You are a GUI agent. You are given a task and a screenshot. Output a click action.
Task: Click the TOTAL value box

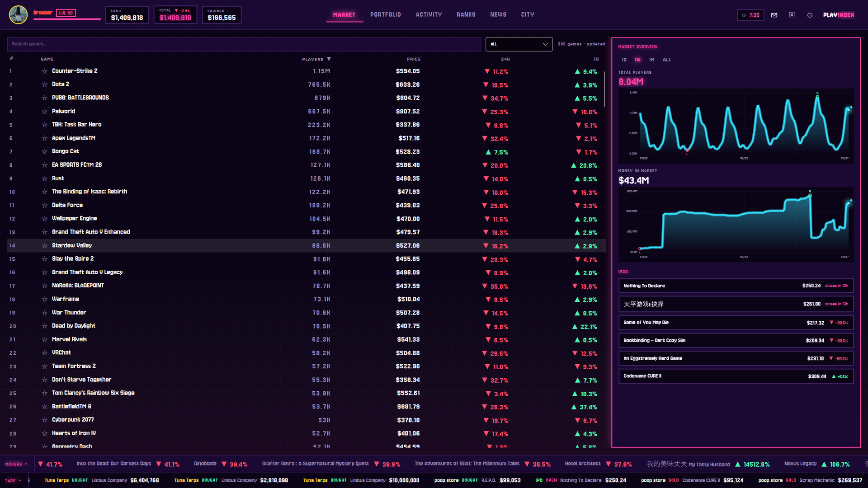[x=175, y=15]
